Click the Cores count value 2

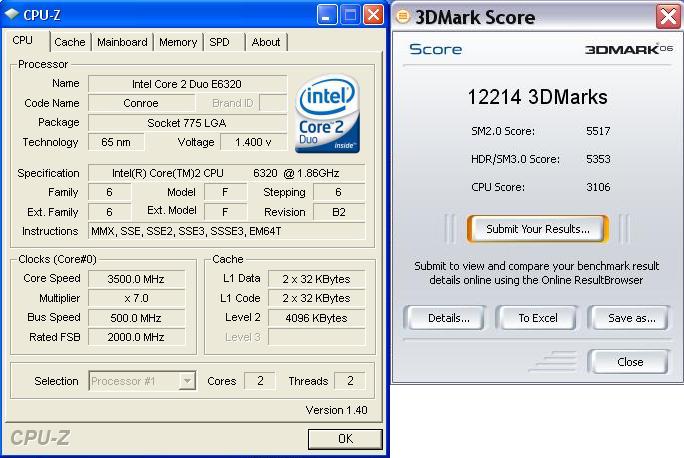pos(260,381)
